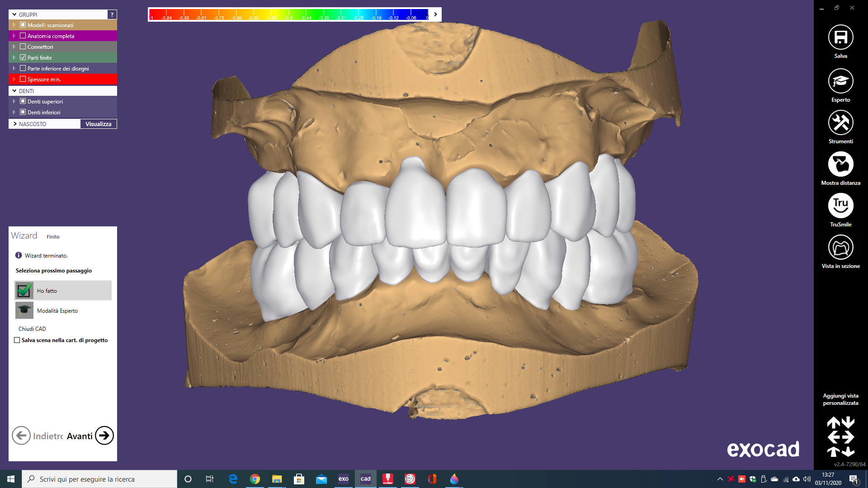Select Ho fatto next step
This screenshot has width=868, height=488.
63,291
